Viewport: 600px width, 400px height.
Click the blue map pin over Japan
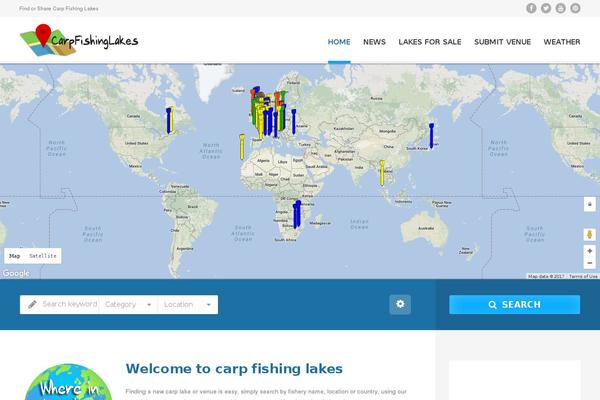click(x=431, y=136)
